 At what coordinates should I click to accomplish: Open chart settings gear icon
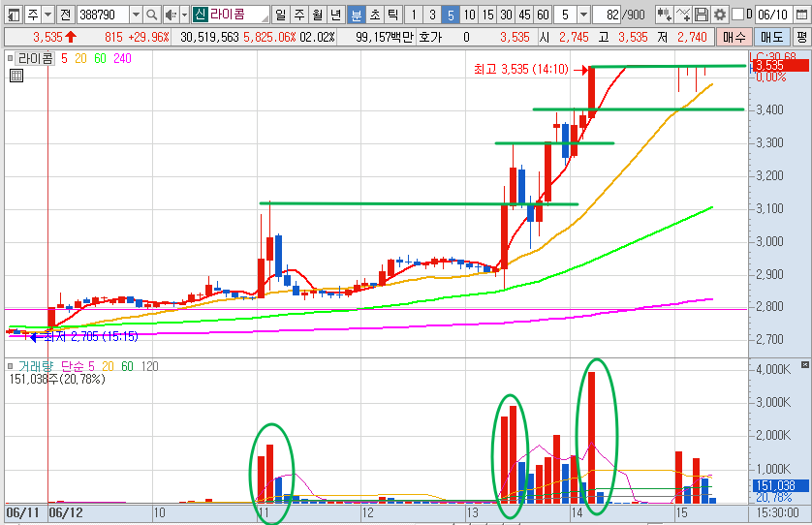coord(720,15)
